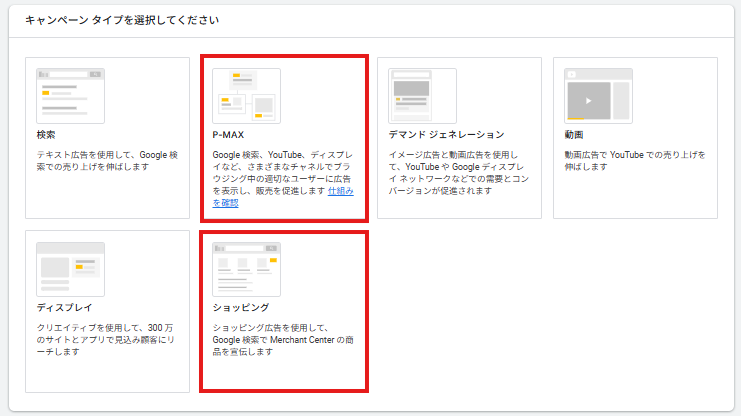
Task: Click the 検索 campaign illustration icon
Action: (x=70, y=95)
